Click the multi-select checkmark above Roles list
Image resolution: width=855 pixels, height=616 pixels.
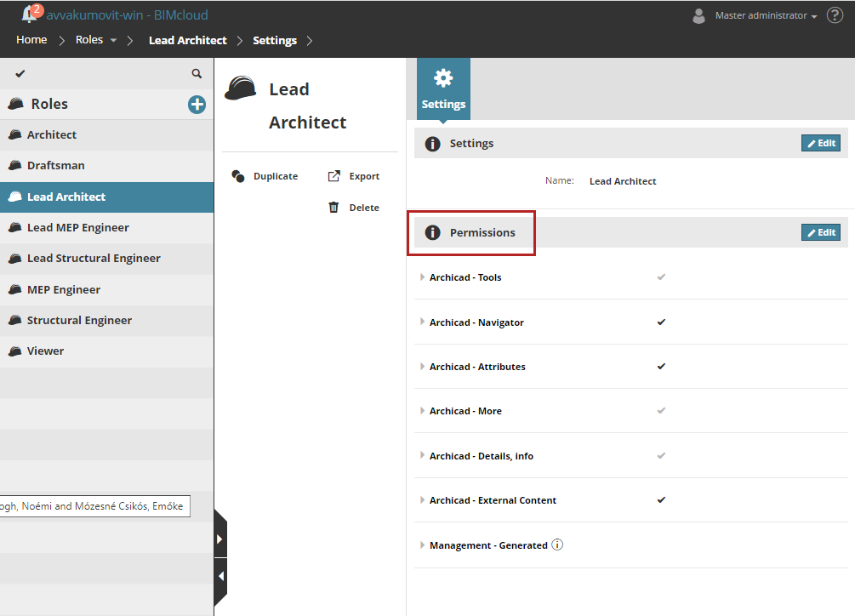click(20, 74)
